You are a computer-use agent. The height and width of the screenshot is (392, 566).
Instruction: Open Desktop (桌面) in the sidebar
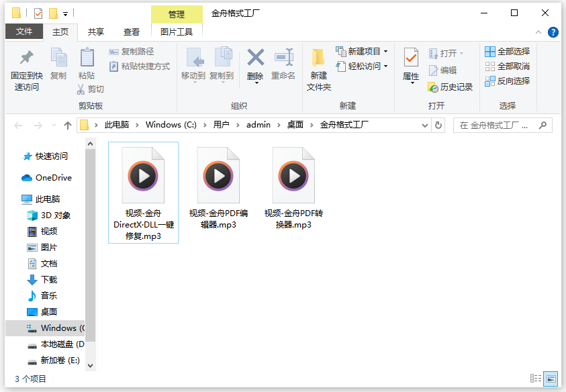(42, 312)
